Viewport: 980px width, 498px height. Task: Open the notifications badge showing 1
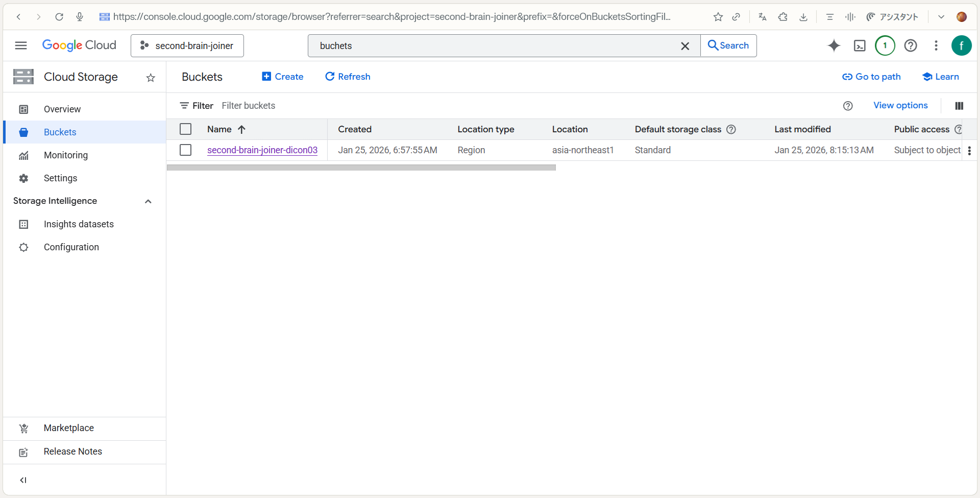coord(885,45)
